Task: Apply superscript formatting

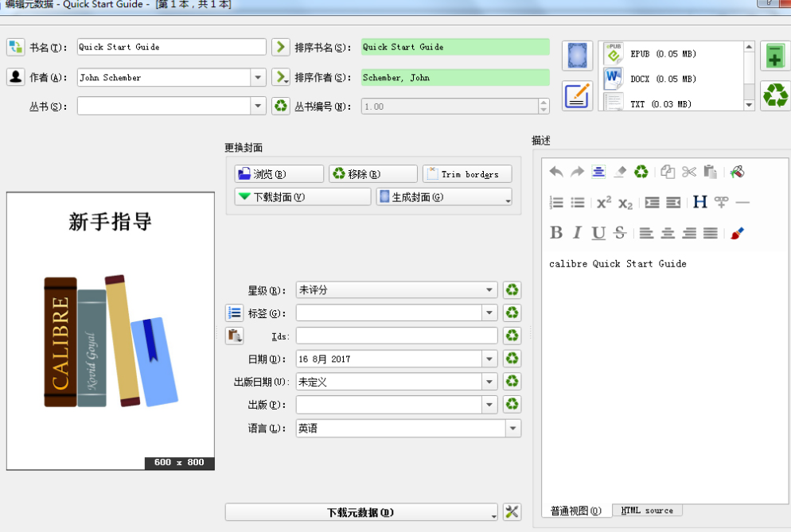Action: [x=604, y=203]
